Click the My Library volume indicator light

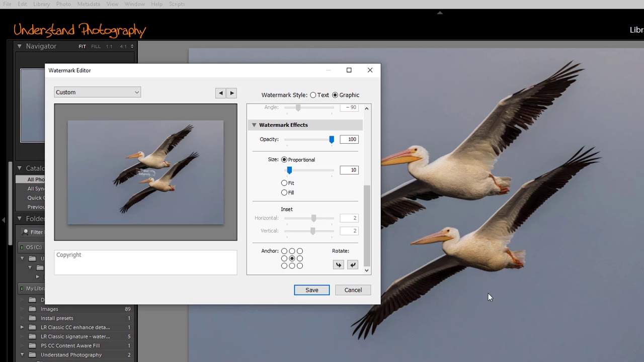(22, 289)
